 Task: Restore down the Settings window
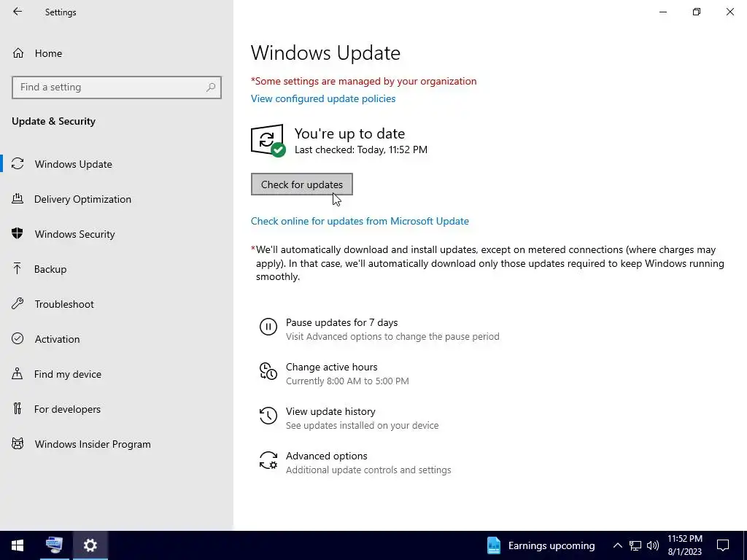click(x=697, y=12)
